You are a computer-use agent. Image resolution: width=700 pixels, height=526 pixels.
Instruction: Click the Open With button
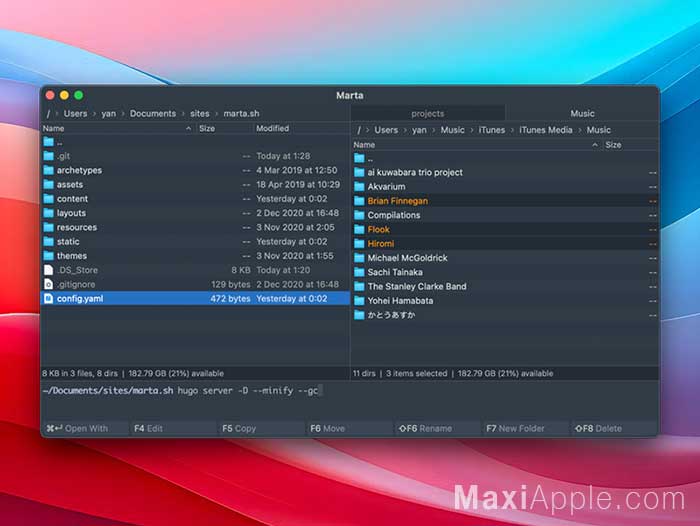[85, 428]
